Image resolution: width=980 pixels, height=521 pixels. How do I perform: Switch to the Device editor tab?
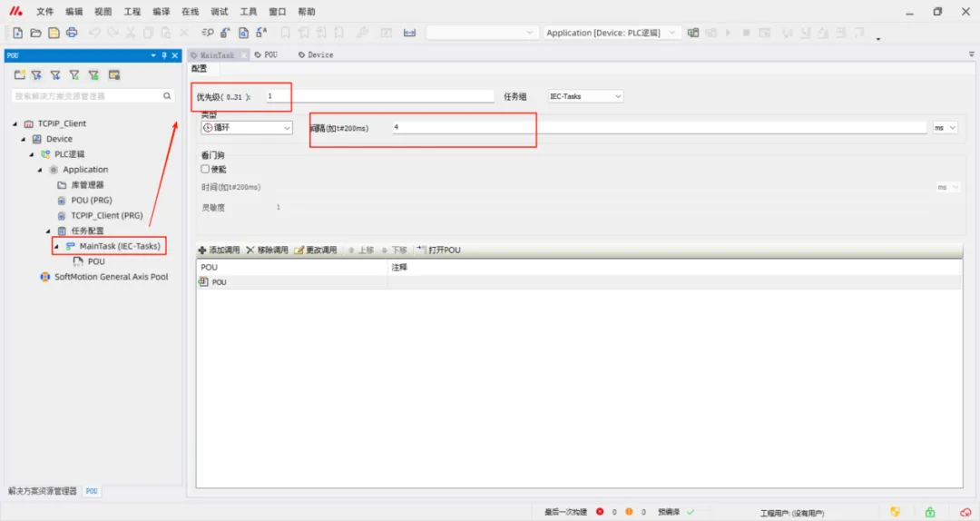317,55
